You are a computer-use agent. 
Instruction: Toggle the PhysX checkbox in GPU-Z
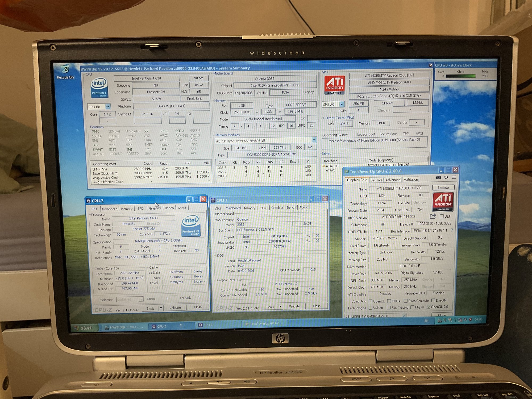pos(412,307)
